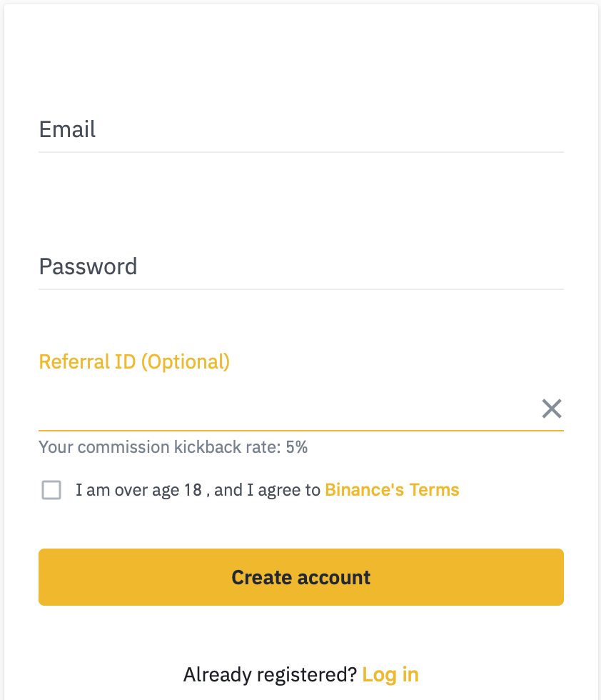
Task: Click the "Already registered?" text
Action: pos(270,674)
